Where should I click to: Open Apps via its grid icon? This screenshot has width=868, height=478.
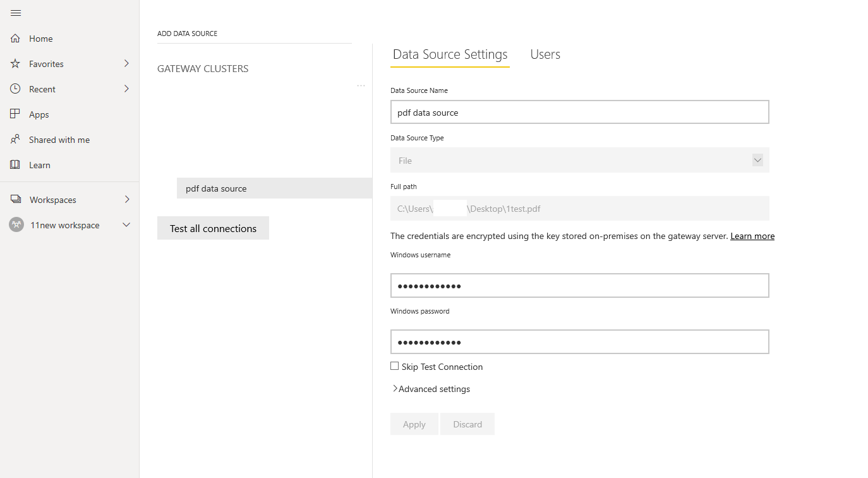coord(16,114)
